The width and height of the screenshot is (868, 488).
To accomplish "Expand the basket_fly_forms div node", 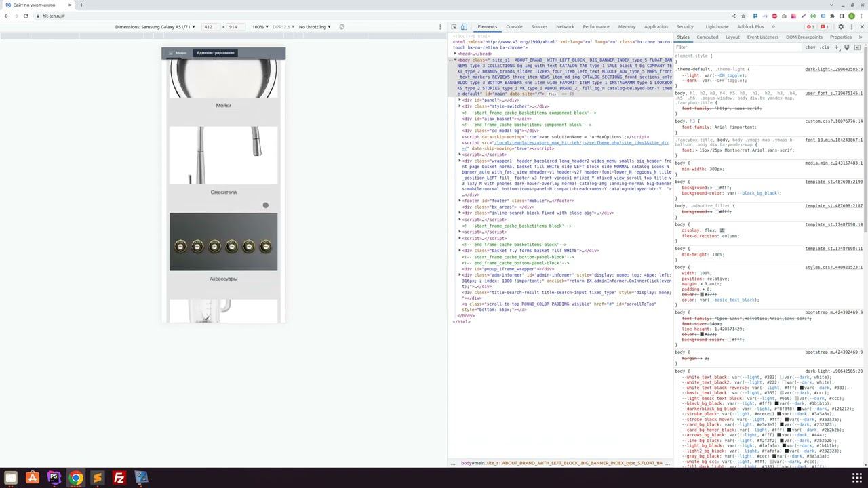I will coord(460,251).
